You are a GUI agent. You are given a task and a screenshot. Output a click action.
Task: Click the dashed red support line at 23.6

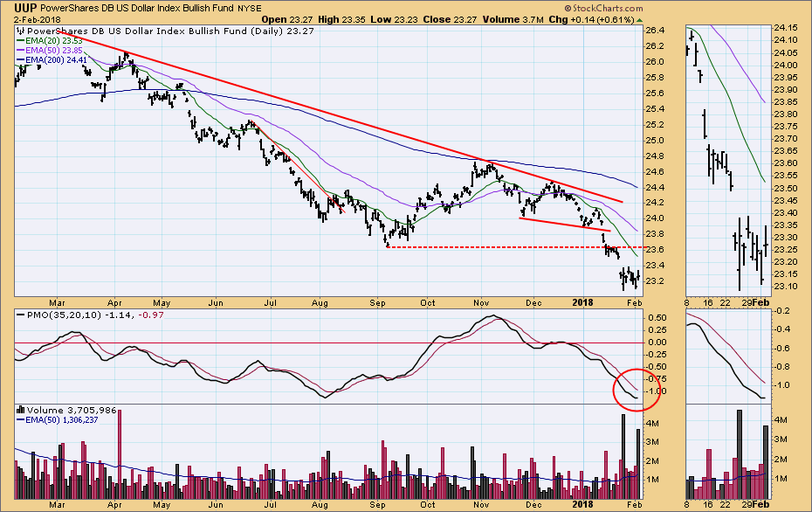coord(515,247)
